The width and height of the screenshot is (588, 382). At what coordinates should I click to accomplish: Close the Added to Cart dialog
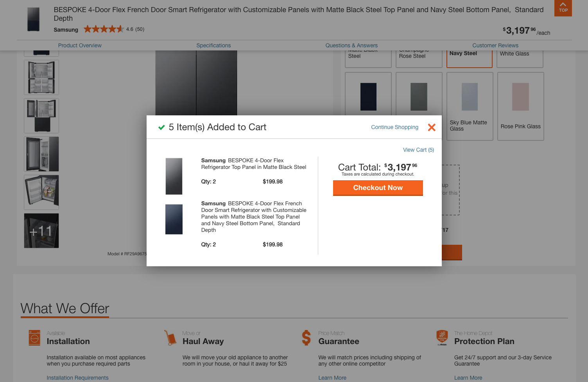point(432,127)
